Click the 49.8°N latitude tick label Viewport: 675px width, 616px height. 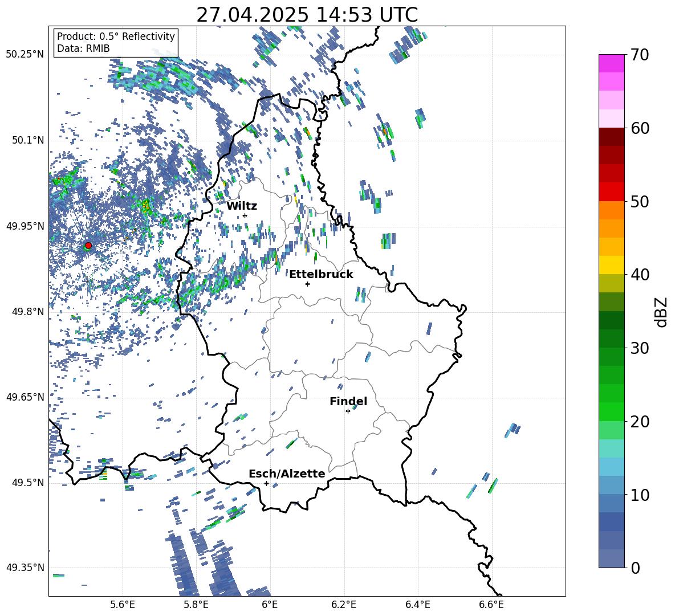[x=28, y=312]
